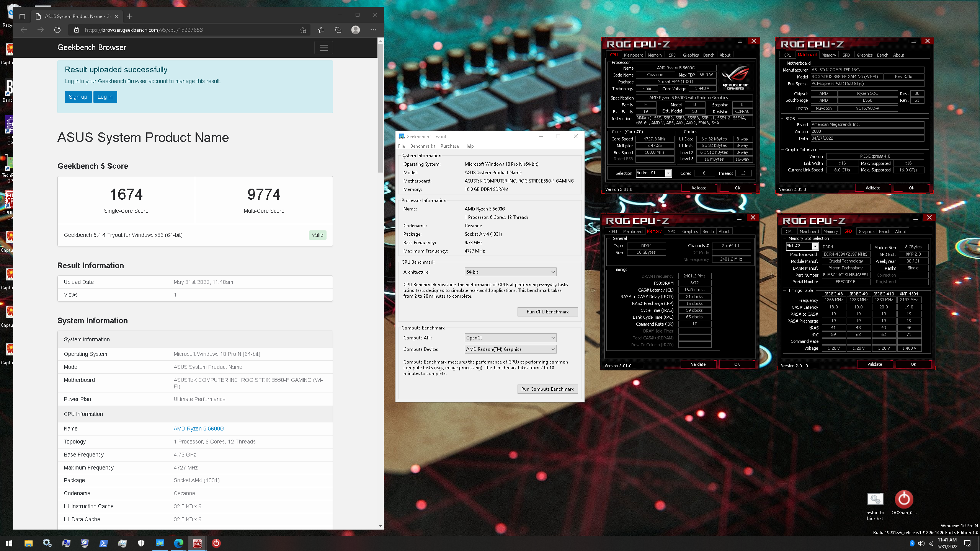
Task: Switch to About tab in bottom-right CPU-Z
Action: pos(900,231)
